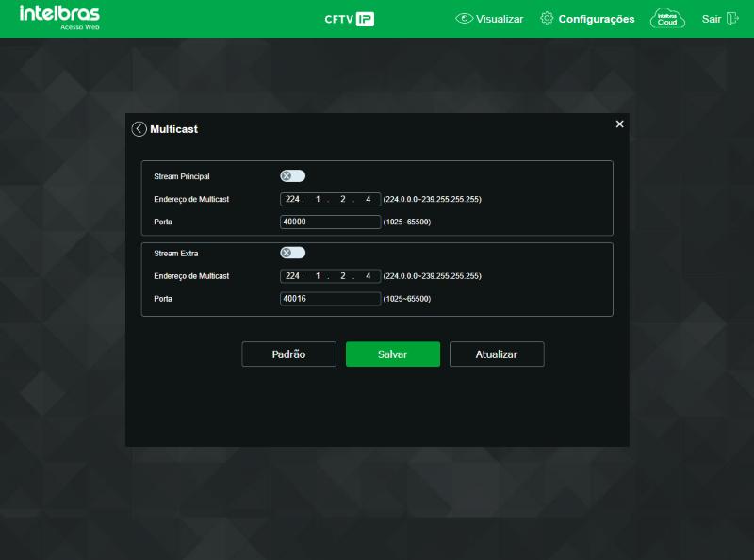Click the Atualizar button
754x560 pixels.
tap(497, 354)
